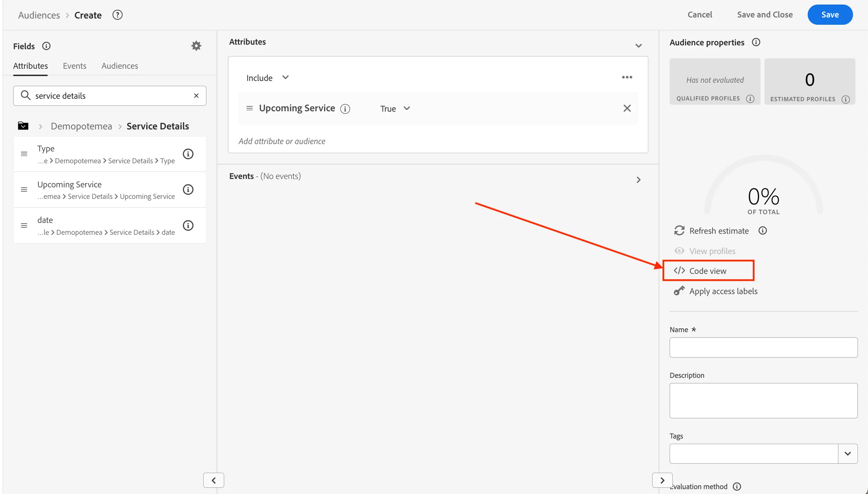This screenshot has height=494, width=868.
Task: Click the Refresh estimate icon
Action: 679,231
